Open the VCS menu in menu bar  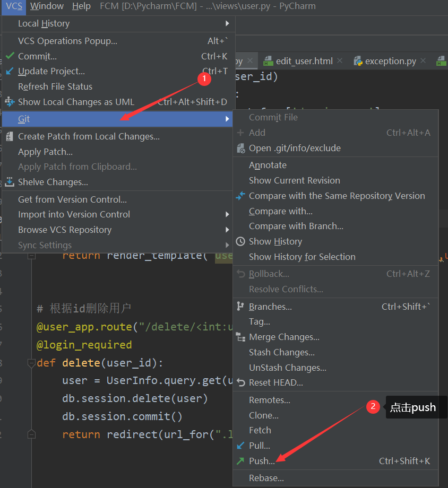pyautogui.click(x=14, y=6)
